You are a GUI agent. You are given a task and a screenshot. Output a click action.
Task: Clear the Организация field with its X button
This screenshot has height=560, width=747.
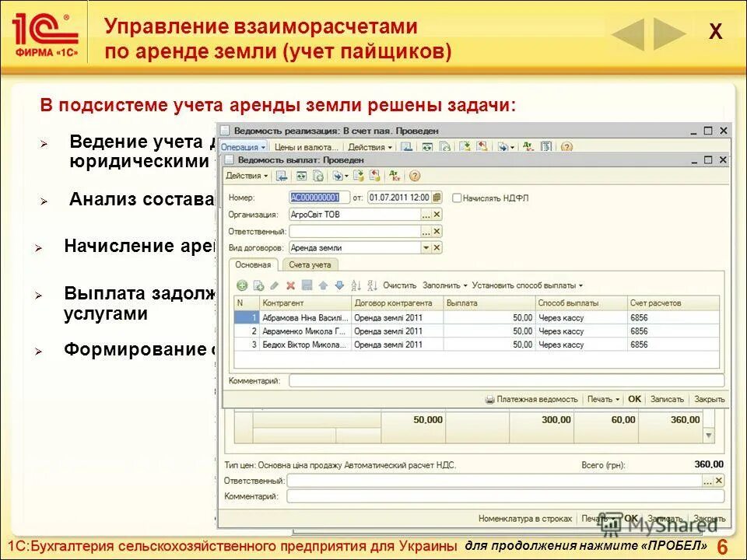point(436,215)
